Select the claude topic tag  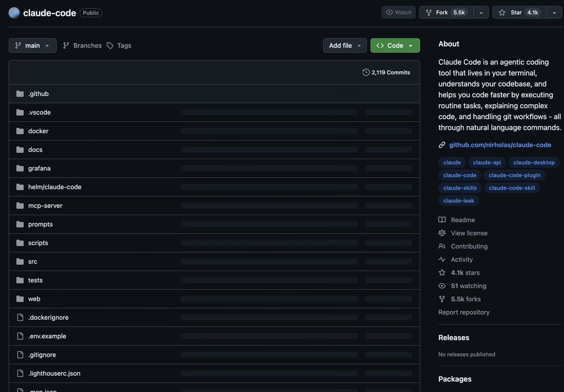click(x=452, y=162)
